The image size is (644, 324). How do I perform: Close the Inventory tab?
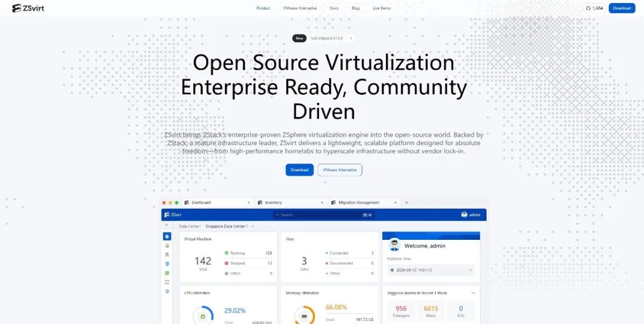[x=322, y=203]
